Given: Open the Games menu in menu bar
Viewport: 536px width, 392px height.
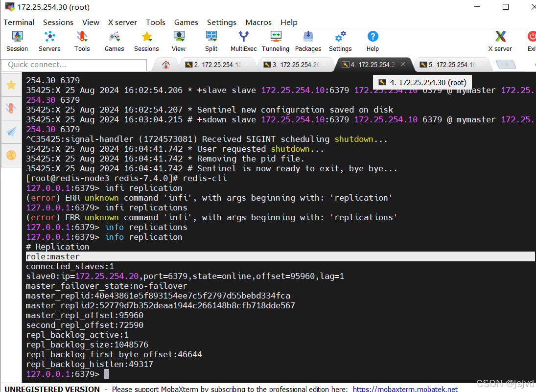Looking at the screenshot, I should point(186,22).
